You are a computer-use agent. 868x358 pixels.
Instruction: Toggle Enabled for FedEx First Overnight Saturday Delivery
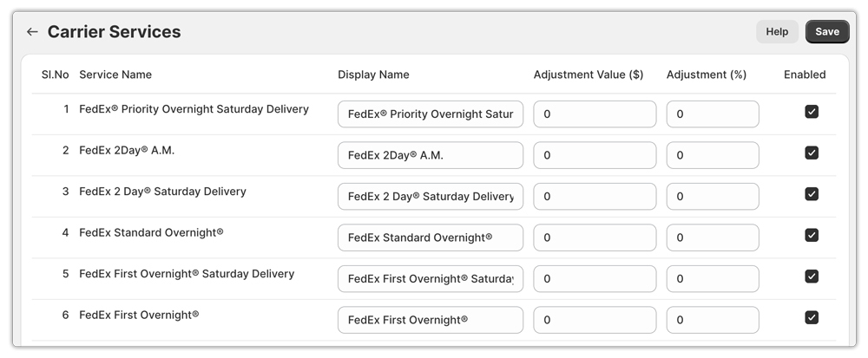pos(812,277)
